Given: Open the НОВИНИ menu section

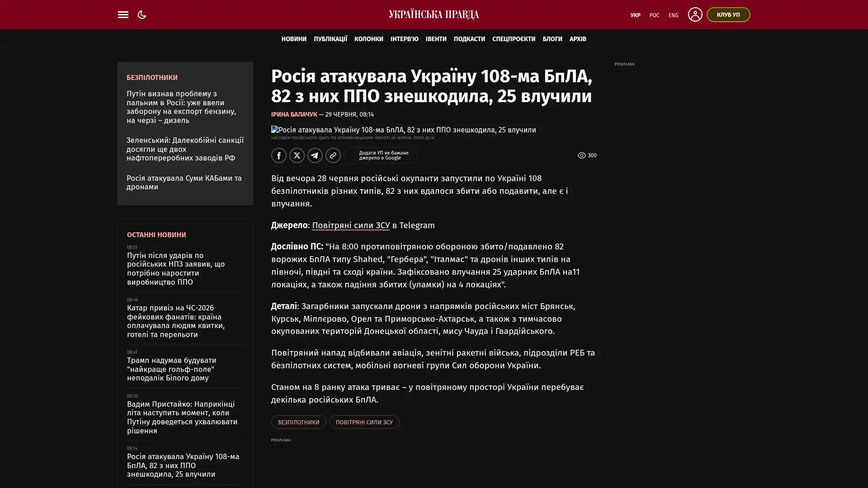Looking at the screenshot, I should pos(294,39).
